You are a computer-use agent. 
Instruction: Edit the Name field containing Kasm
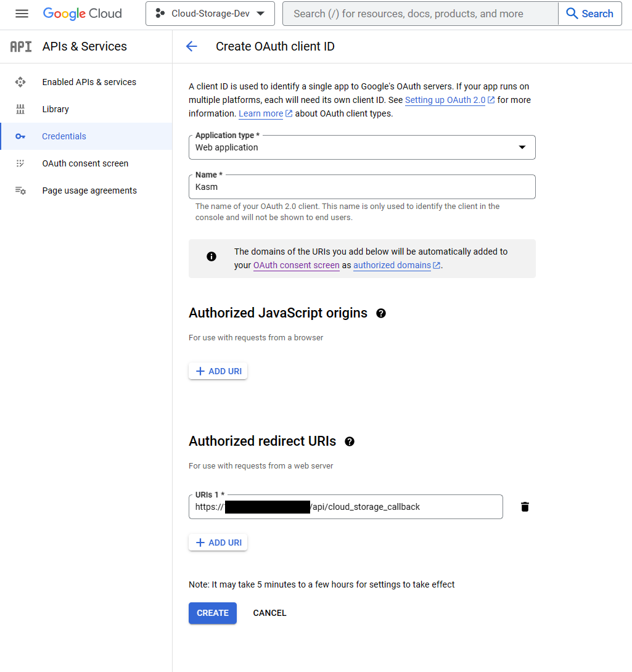362,187
